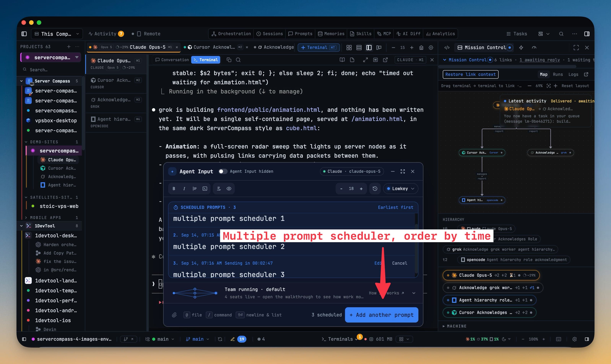Open the Orchestration tab

pyautogui.click(x=231, y=34)
